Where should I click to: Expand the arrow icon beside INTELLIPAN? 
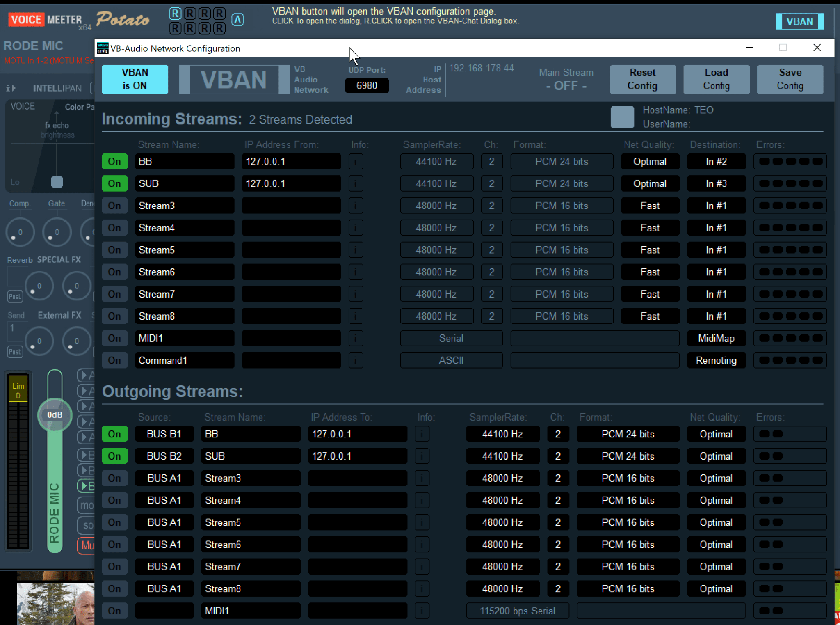(11, 88)
